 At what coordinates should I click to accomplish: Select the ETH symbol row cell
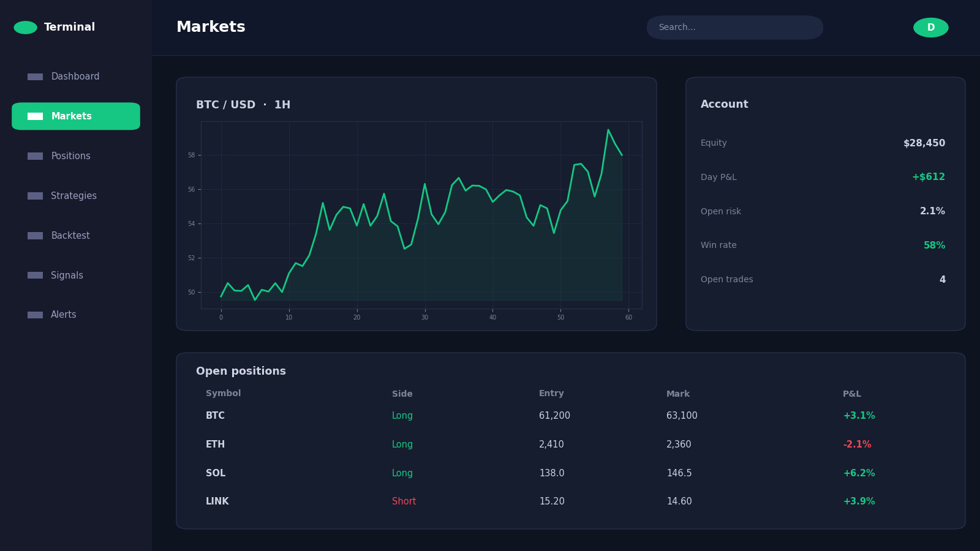pyautogui.click(x=215, y=445)
